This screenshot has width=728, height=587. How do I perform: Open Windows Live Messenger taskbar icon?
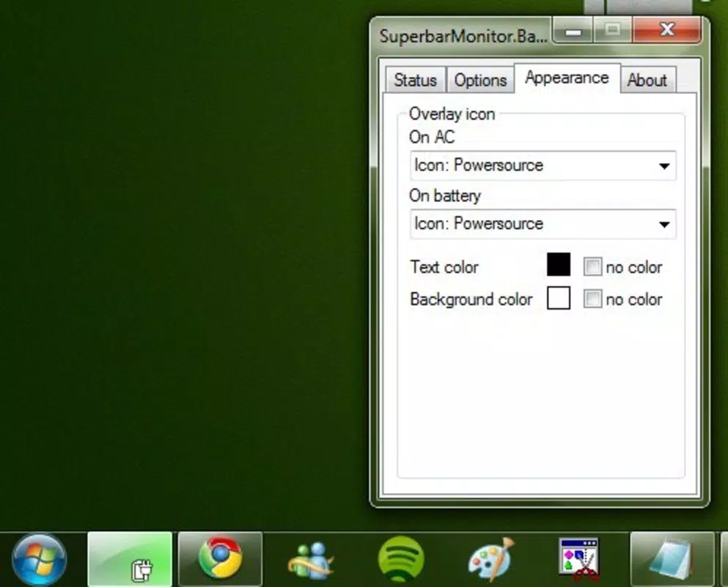click(311, 560)
